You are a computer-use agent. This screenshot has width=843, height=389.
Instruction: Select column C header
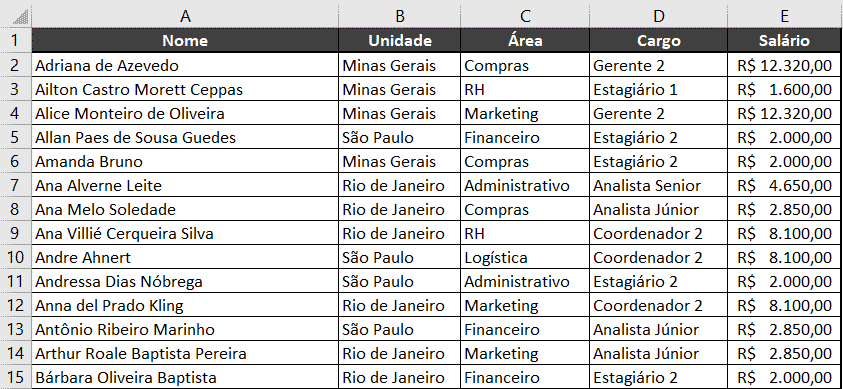point(525,16)
